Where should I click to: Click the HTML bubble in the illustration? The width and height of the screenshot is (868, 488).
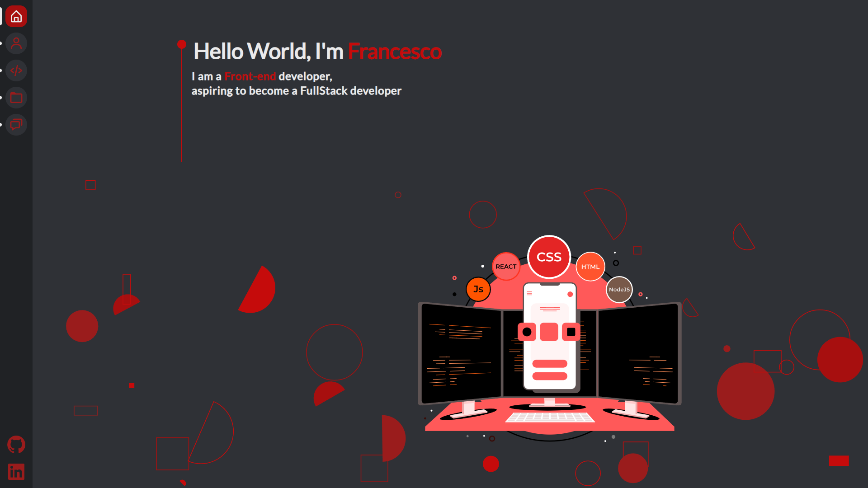pos(590,267)
